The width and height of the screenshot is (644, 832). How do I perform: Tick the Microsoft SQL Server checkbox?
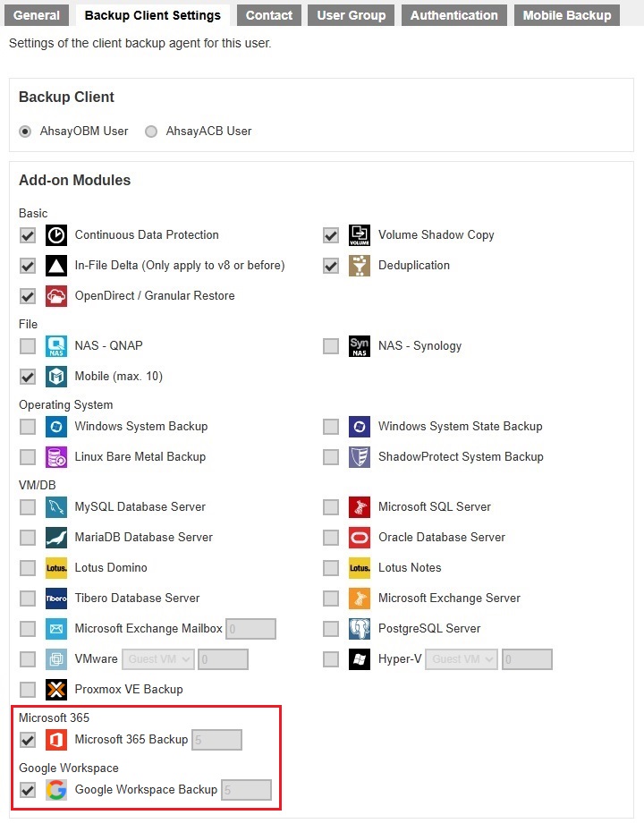(x=331, y=507)
